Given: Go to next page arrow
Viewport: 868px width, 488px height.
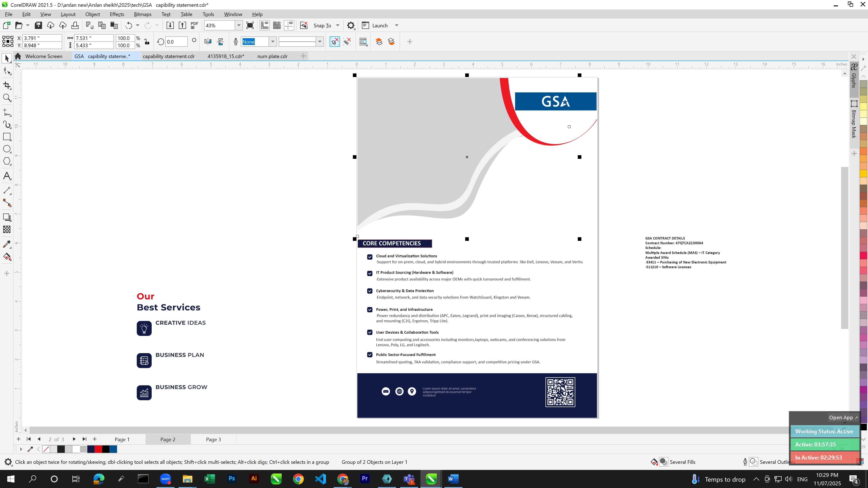Looking at the screenshot, I should [x=74, y=439].
